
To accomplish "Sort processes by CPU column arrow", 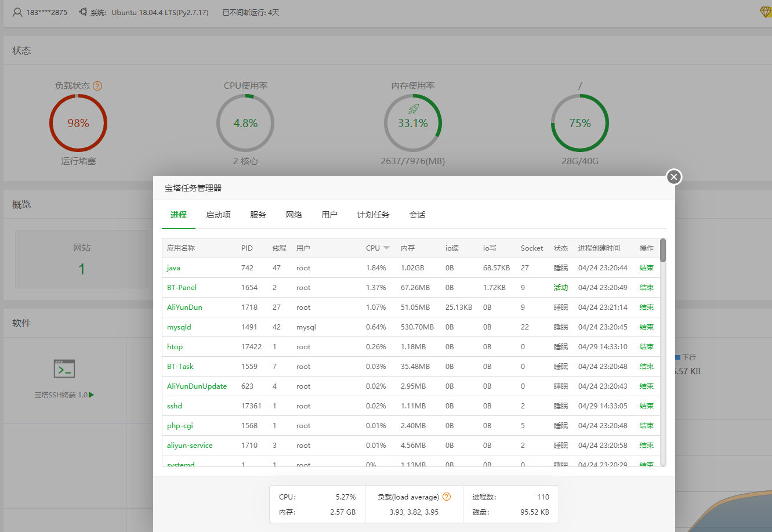I will point(386,248).
